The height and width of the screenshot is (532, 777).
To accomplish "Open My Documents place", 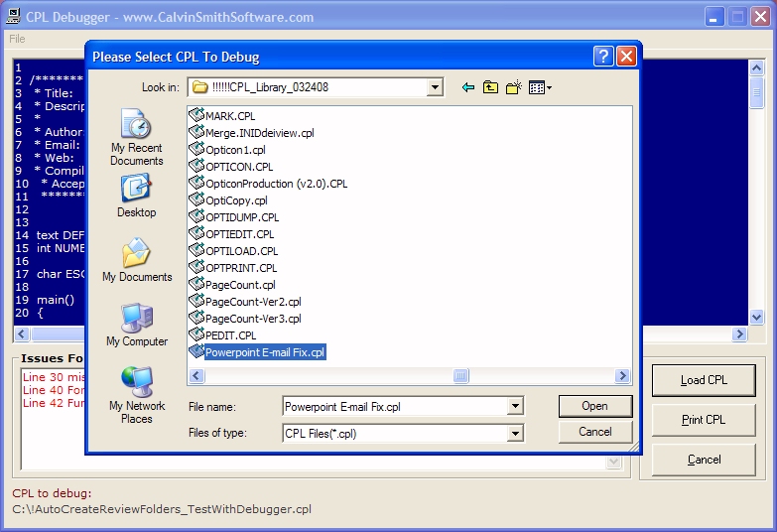I will coord(137,260).
